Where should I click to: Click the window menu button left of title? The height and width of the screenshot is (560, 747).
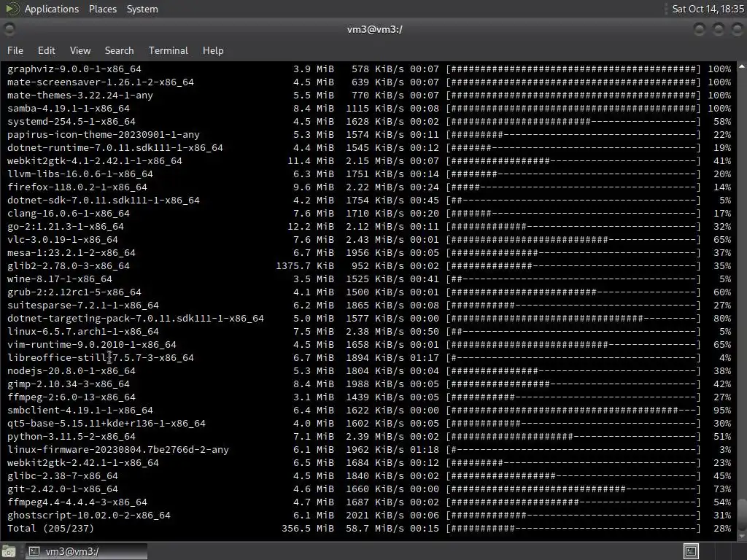coord(9,29)
